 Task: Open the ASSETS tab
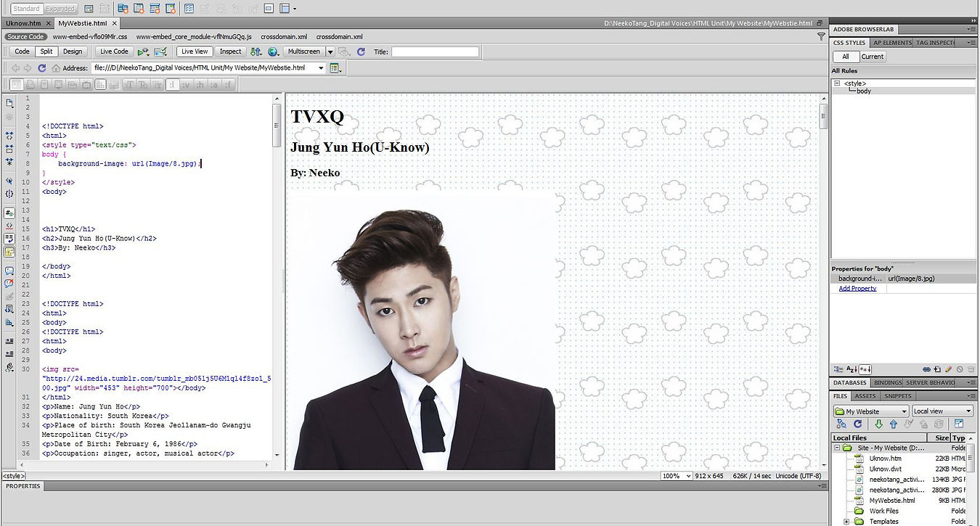(865, 396)
